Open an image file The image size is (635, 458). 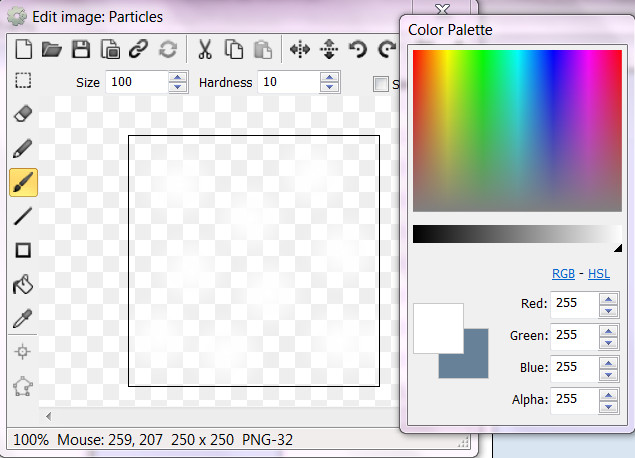52,49
